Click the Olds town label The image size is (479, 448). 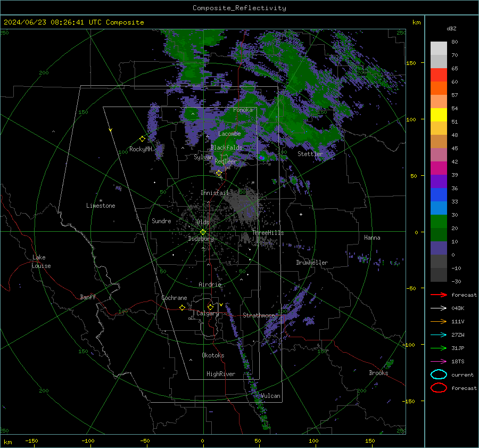click(x=203, y=222)
